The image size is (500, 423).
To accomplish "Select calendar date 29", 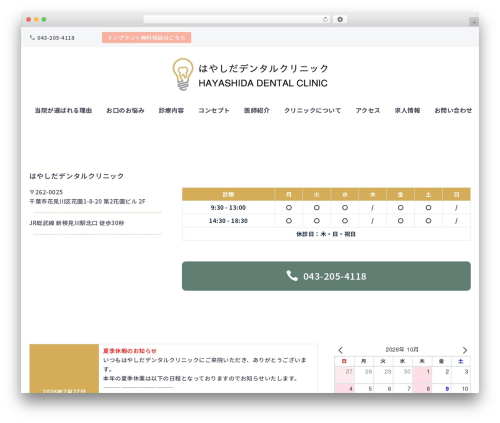I will click(x=383, y=375).
